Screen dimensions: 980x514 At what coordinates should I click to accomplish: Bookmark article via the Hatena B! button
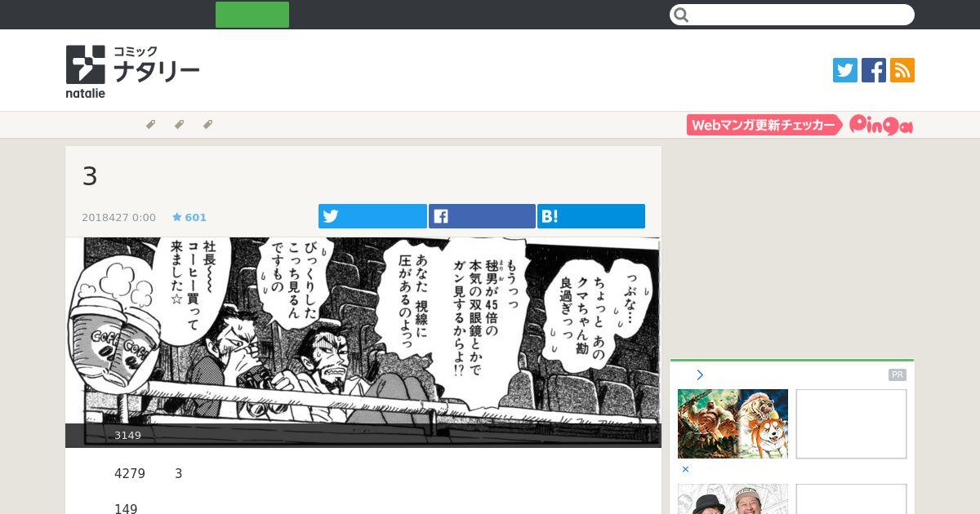[x=591, y=216]
